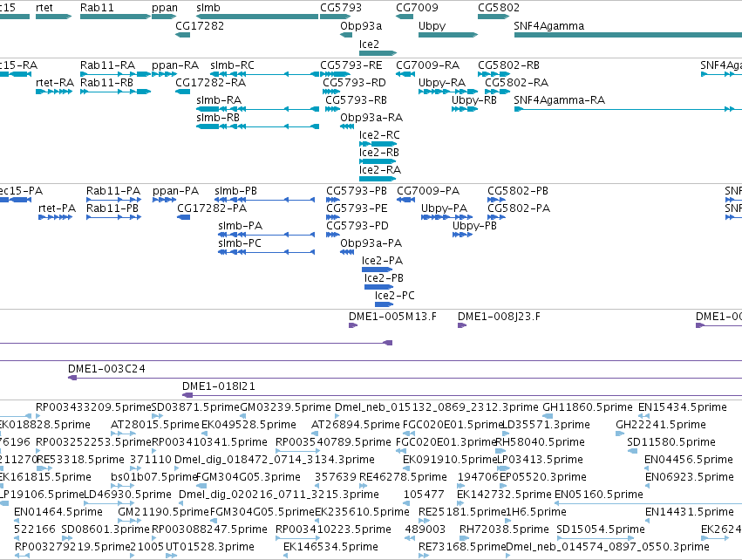The height and width of the screenshot is (560, 742).
Task: Click the SNF4Agamma-RA transcript label
Action: point(560,100)
